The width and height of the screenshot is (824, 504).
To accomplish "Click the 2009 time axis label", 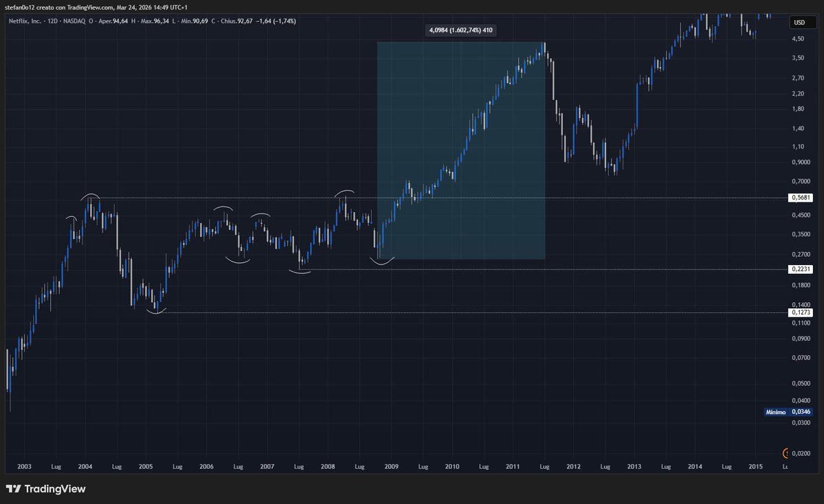I will click(392, 466).
